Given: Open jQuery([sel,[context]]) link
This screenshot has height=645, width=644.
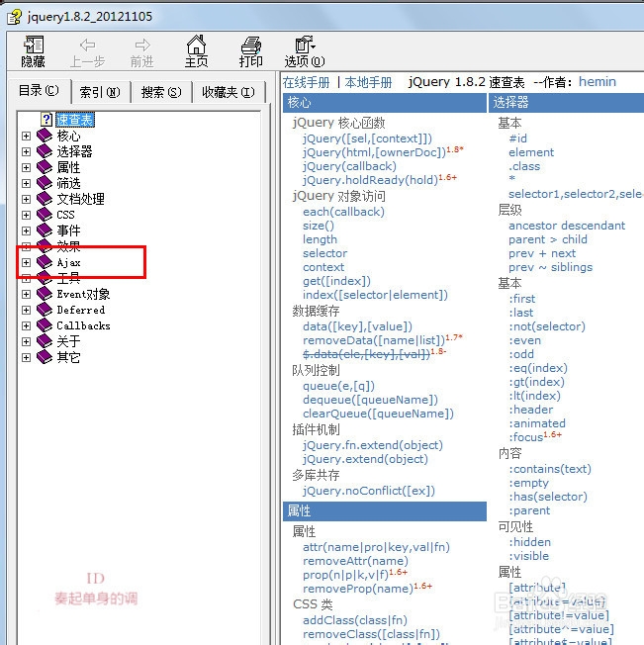Looking at the screenshot, I should point(368,138).
